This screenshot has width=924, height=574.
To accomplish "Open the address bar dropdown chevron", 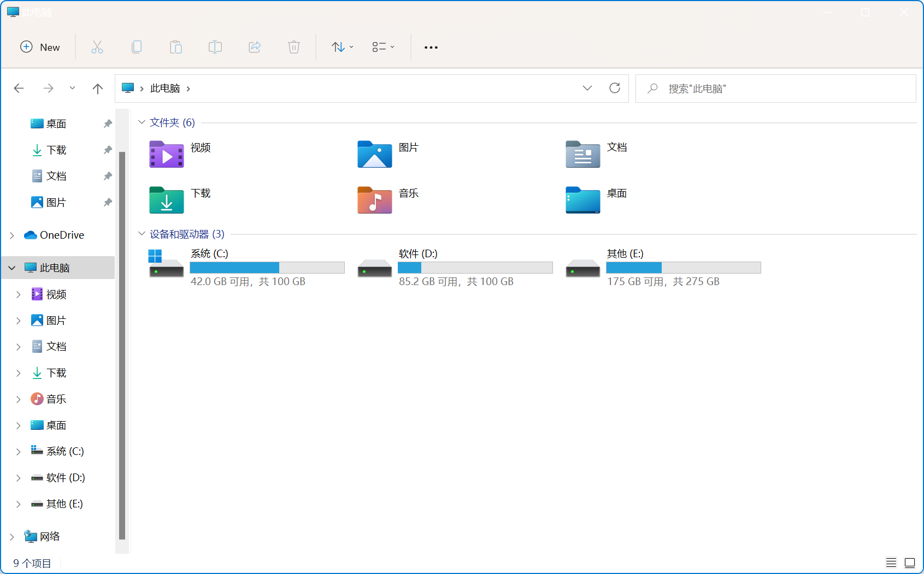I will pos(587,88).
